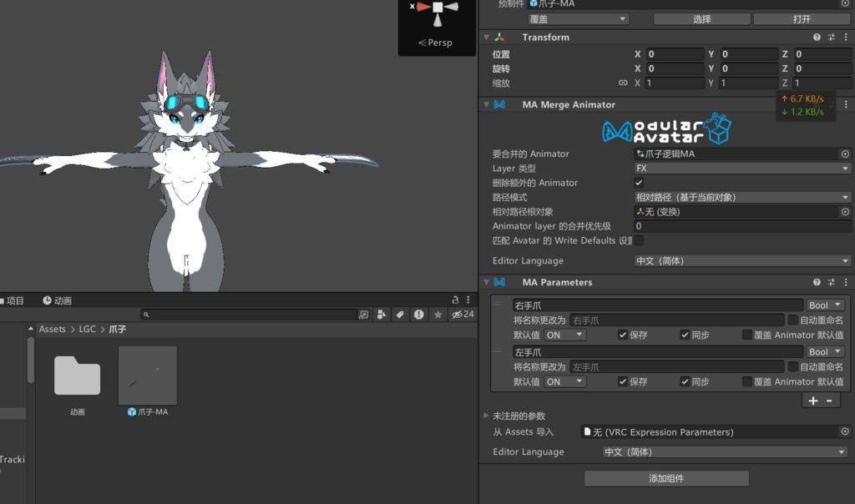Uncheck the 保存 checkbox for 左手爪
The width and height of the screenshot is (855, 504).
click(x=624, y=381)
